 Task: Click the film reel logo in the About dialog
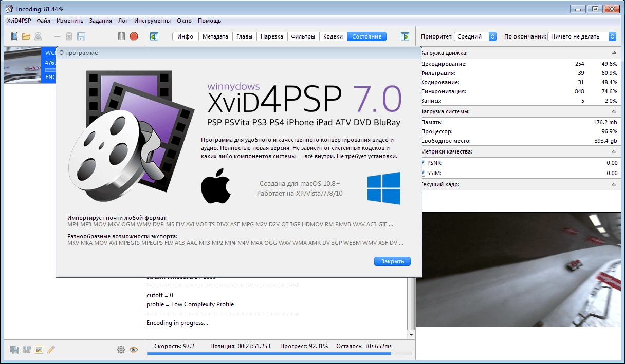click(x=131, y=136)
